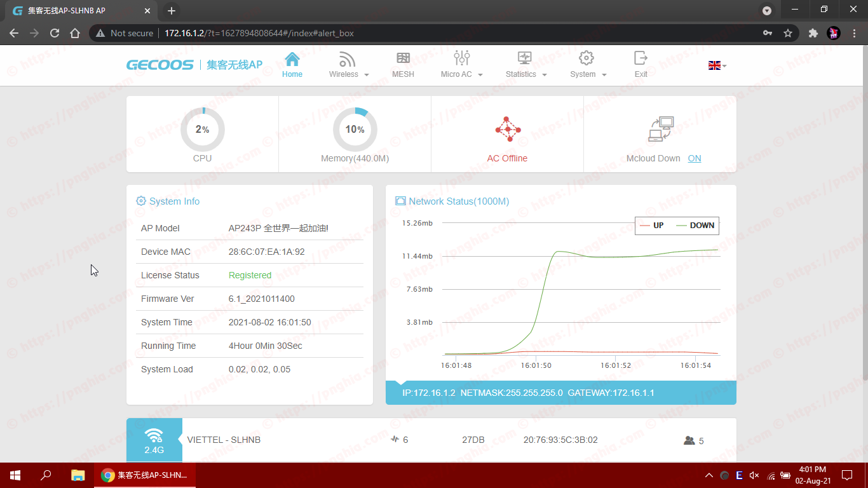Open browser home page button

click(x=75, y=33)
